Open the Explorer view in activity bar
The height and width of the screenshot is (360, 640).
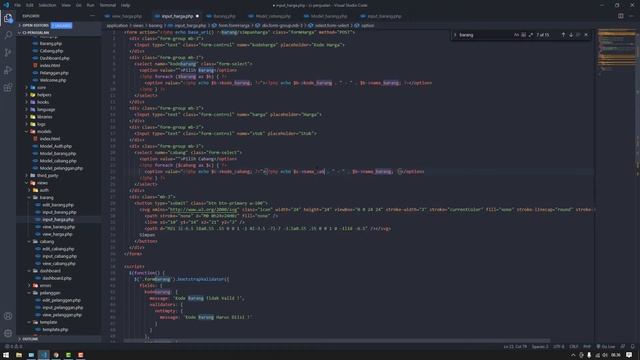coord(8,18)
